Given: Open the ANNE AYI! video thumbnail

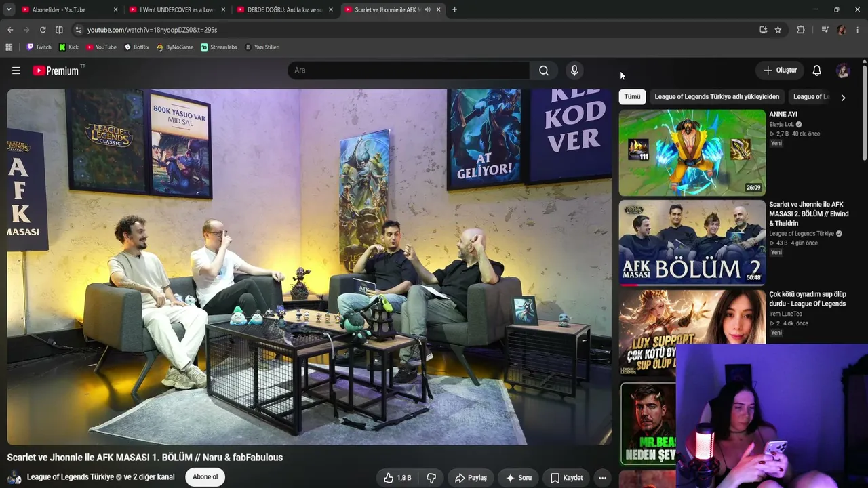Looking at the screenshot, I should point(692,152).
